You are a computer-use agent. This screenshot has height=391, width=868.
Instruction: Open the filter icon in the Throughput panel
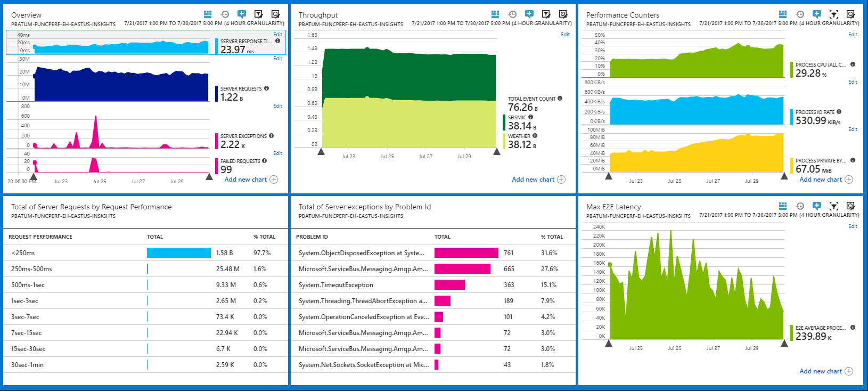[x=546, y=14]
